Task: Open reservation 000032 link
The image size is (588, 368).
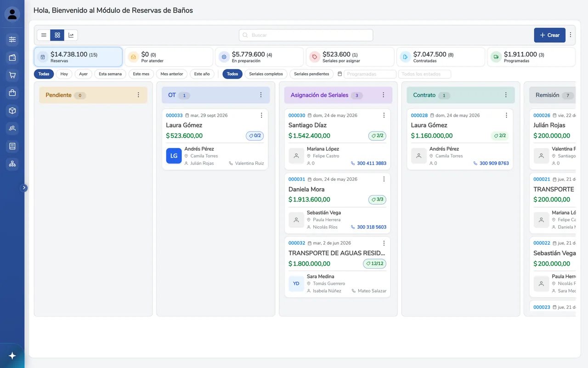Action: coord(297,243)
